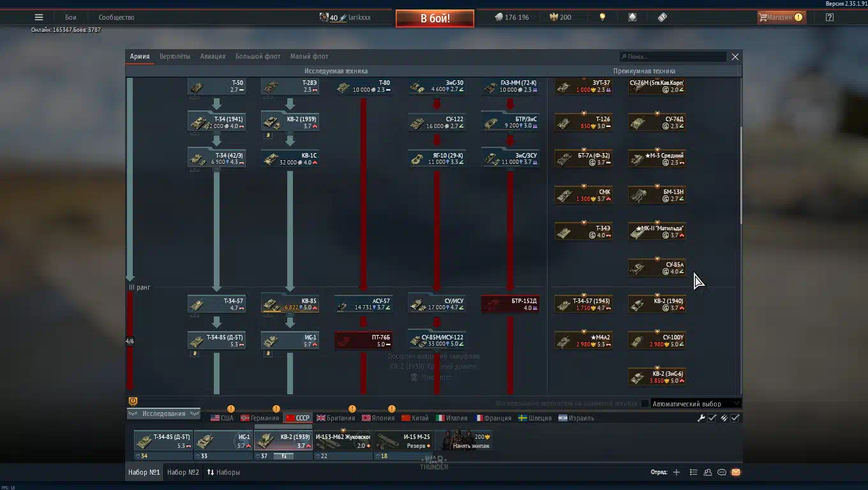Screen dimensions: 868x490
Task: Toggle the checkbox after ammo icon
Action: click(735, 418)
